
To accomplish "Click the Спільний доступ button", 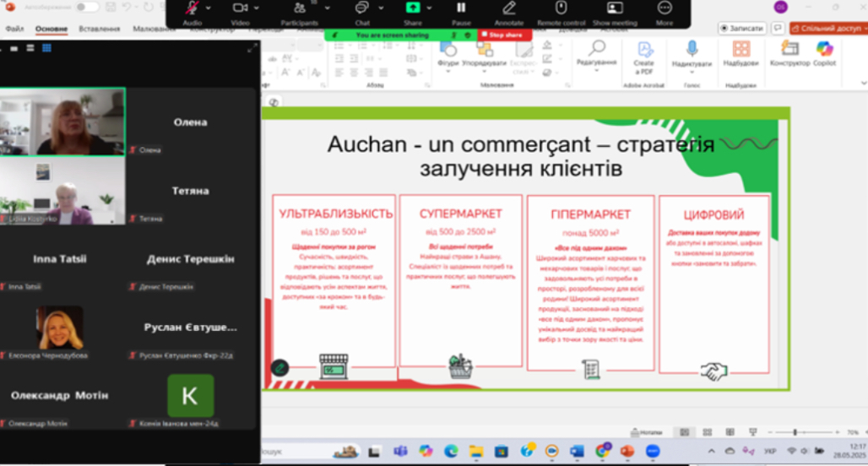I will [x=828, y=28].
